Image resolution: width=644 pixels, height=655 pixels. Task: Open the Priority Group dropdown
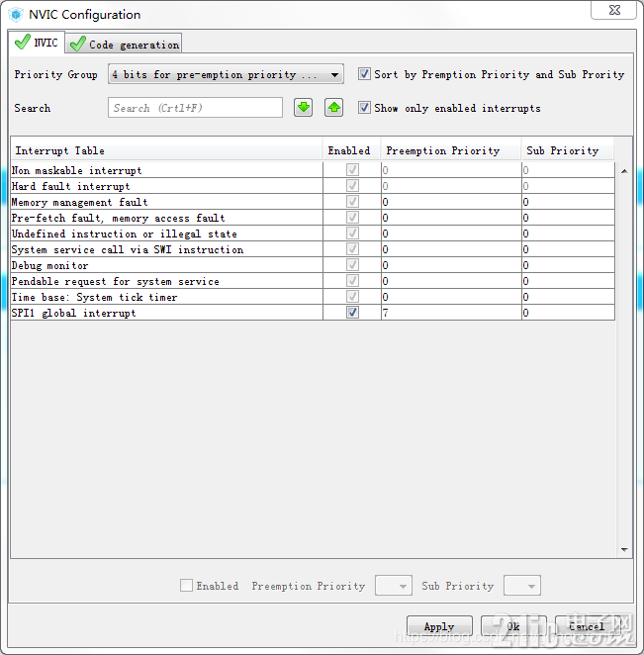click(x=226, y=74)
